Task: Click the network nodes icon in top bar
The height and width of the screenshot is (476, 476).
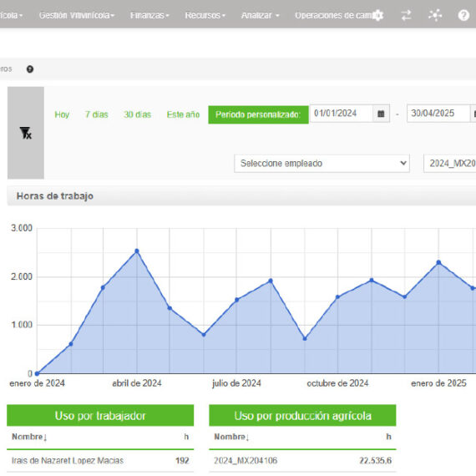Action: click(435, 15)
